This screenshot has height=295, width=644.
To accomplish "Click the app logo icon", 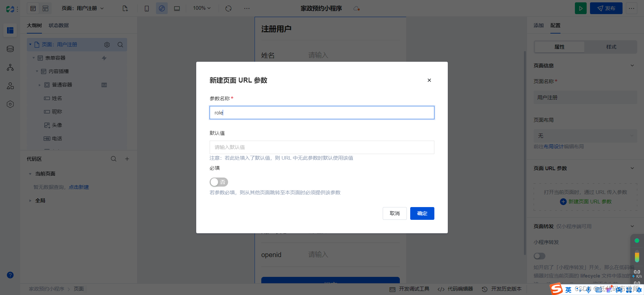I will pyautogui.click(x=10, y=9).
